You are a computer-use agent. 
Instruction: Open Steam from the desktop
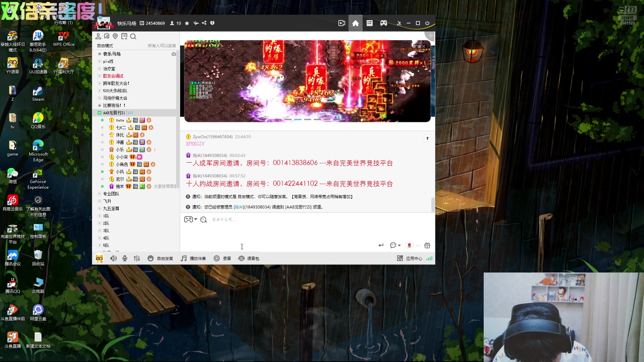pos(38,94)
